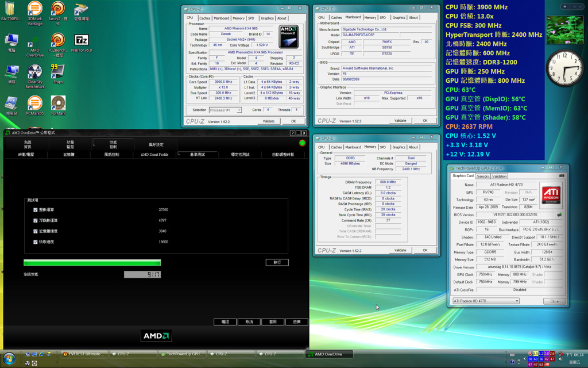Viewport: 588px width, 368px height.
Task: Launch the 3DMark Vantage desktop shortcut
Action: [35, 14]
